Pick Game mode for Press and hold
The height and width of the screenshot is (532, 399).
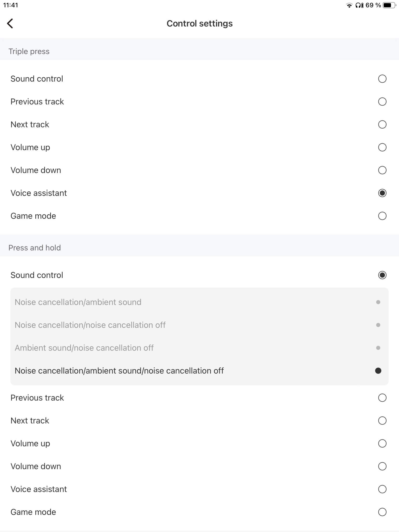(382, 512)
